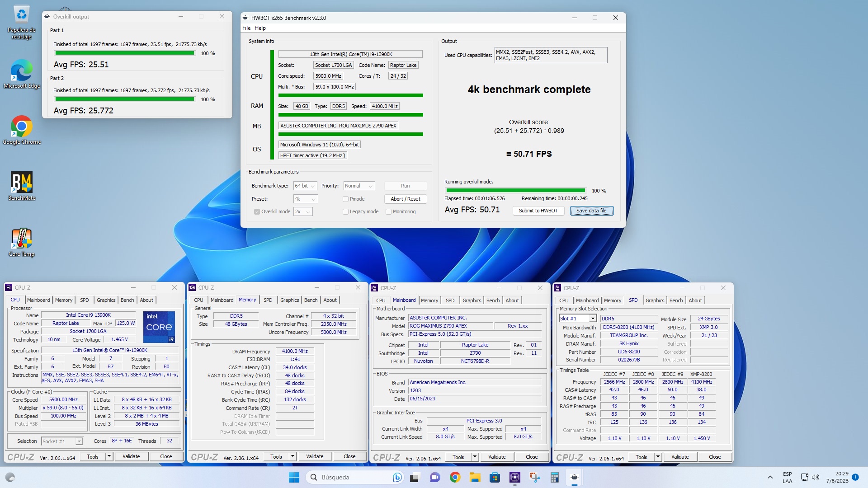Open the Preset 4k dropdown
This screenshot has width=868, height=488.
pos(305,199)
